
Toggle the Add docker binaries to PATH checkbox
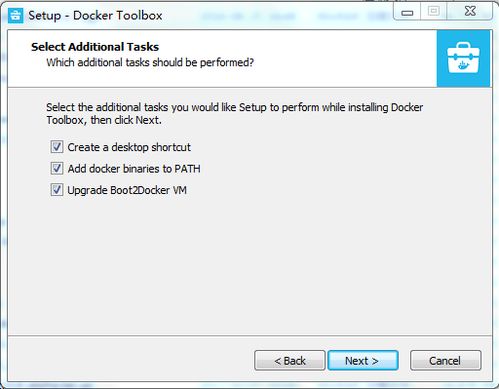pyautogui.click(x=57, y=168)
